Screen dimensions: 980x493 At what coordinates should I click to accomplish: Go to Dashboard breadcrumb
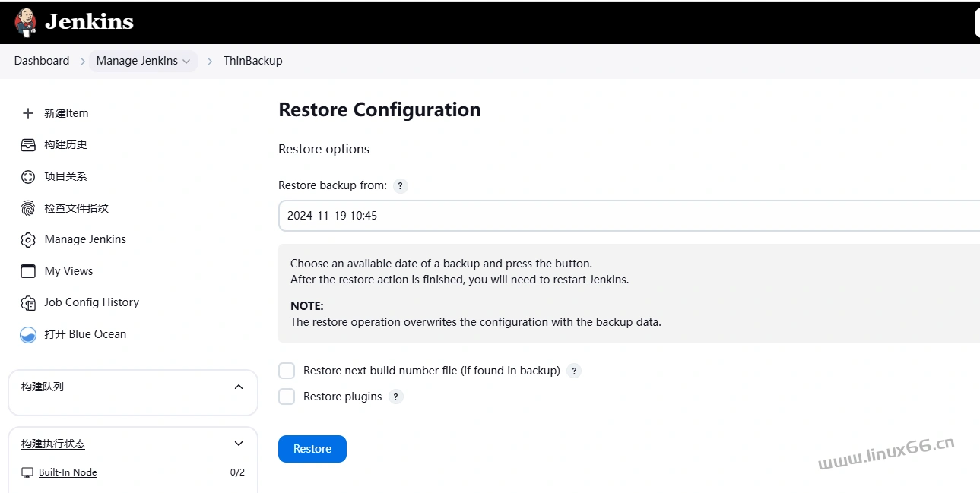point(42,61)
